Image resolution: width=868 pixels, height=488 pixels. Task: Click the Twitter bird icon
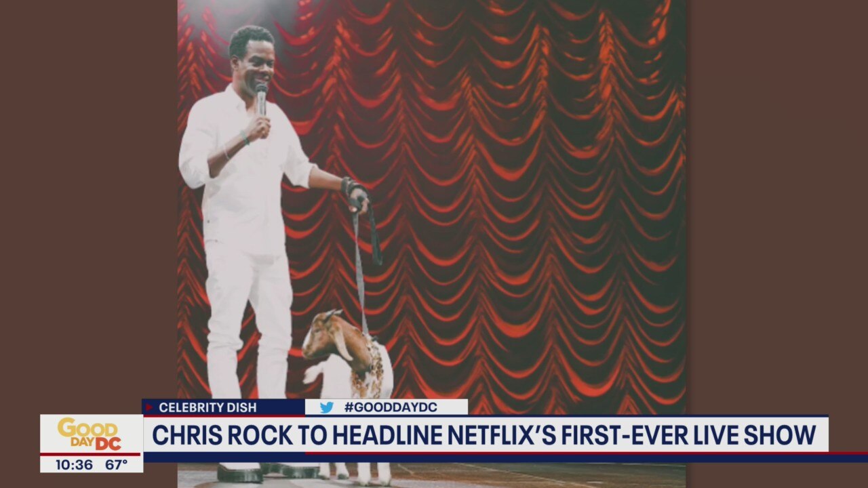(326, 407)
